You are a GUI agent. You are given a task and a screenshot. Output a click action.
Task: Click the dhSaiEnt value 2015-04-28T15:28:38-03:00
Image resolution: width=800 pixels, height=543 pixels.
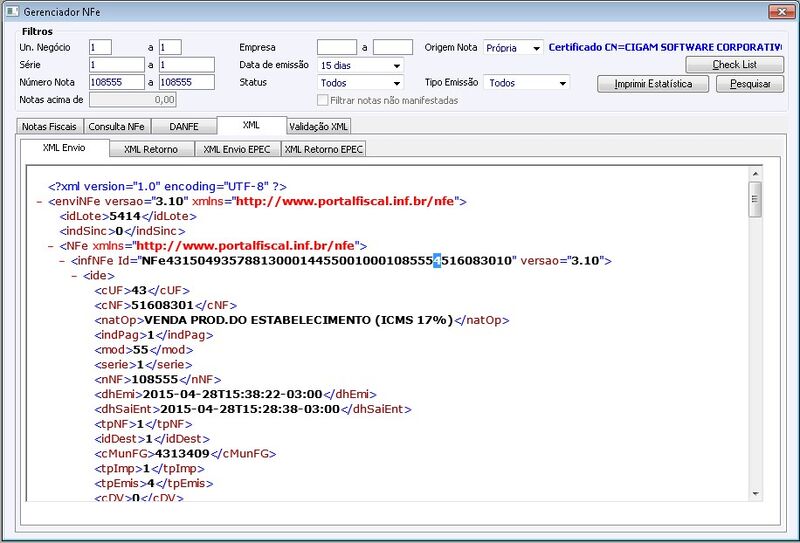(x=250, y=409)
